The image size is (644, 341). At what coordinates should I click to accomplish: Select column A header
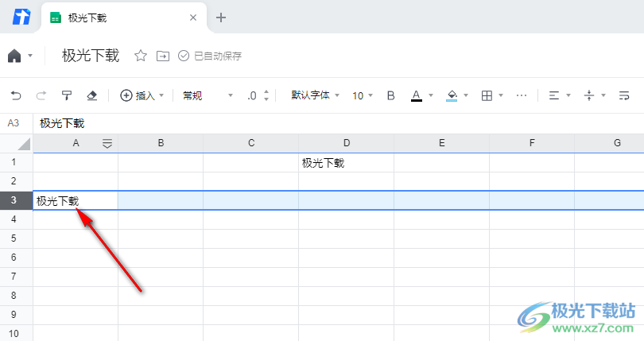point(76,143)
